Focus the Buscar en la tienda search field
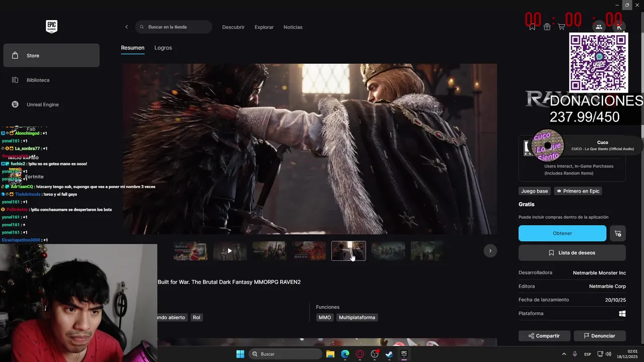 [x=174, y=27]
